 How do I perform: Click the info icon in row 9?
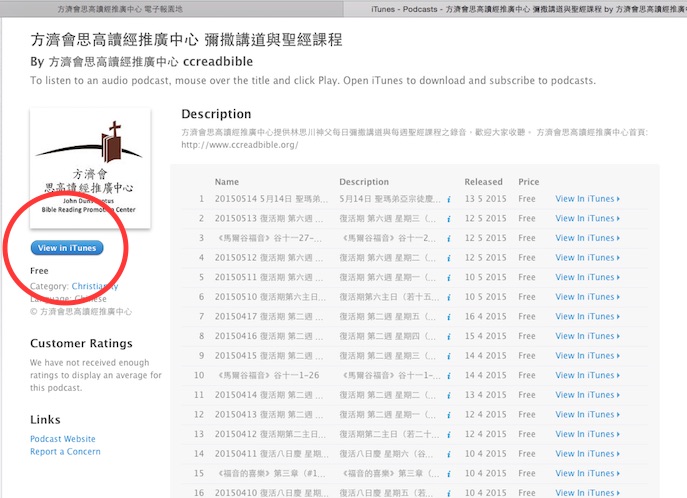pyautogui.click(x=449, y=356)
